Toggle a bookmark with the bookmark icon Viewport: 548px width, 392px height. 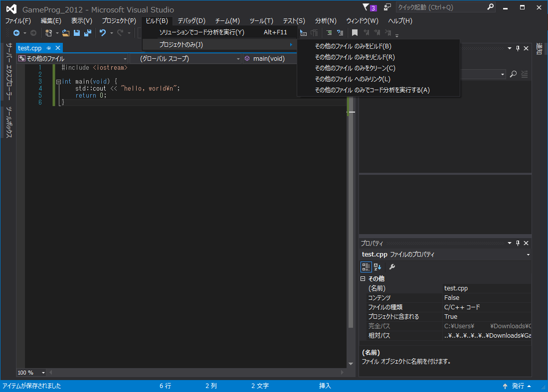click(355, 33)
